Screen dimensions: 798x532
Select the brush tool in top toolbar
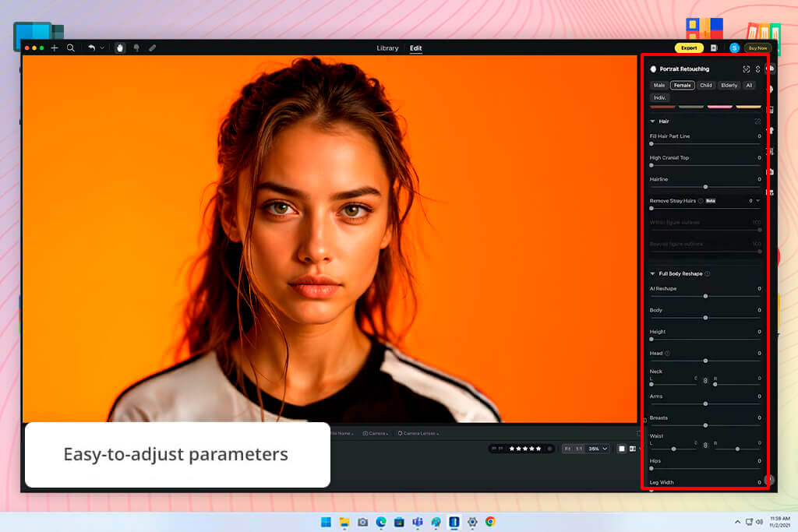click(x=136, y=48)
